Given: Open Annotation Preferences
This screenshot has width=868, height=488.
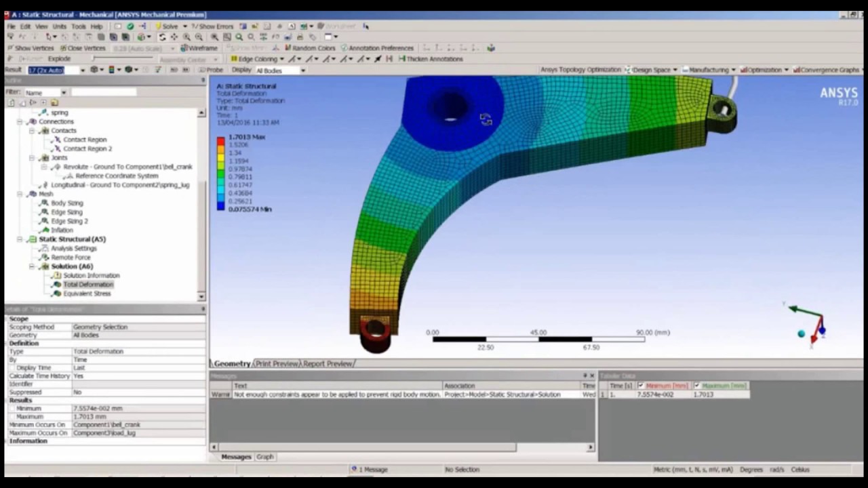Looking at the screenshot, I should coord(377,48).
